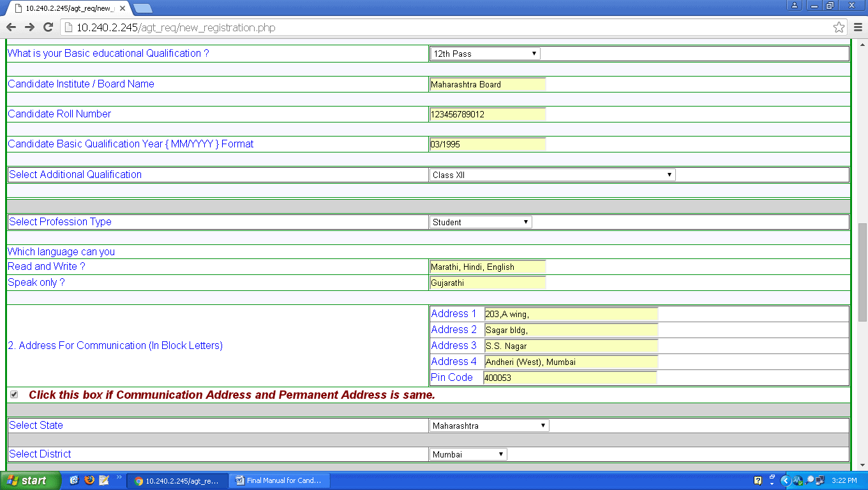Click the Address 2 input field

tap(571, 330)
